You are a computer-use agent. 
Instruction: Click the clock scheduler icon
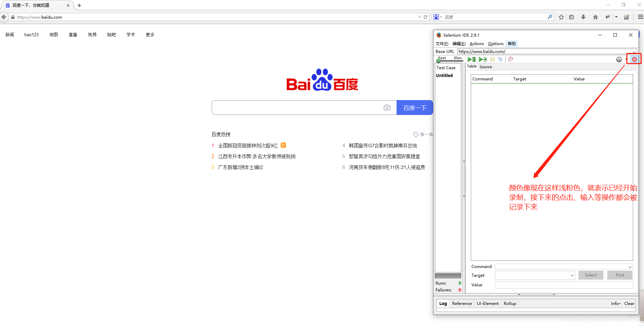[x=619, y=59]
